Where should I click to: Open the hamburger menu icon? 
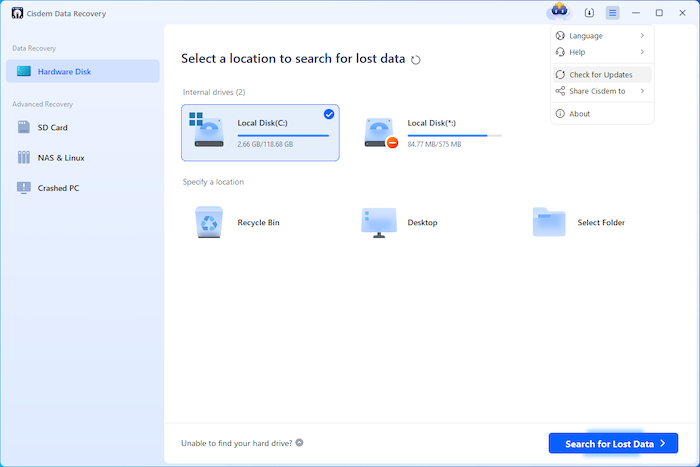pyautogui.click(x=612, y=13)
